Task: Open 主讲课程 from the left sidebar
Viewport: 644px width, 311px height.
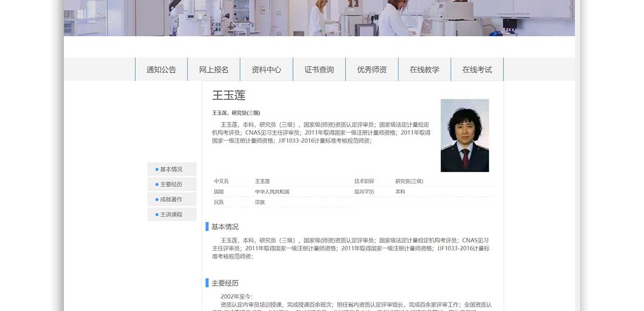Action: 171,214
